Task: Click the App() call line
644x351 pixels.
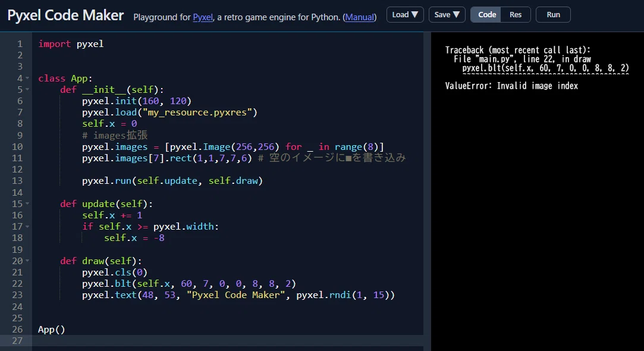Action: (x=51, y=329)
